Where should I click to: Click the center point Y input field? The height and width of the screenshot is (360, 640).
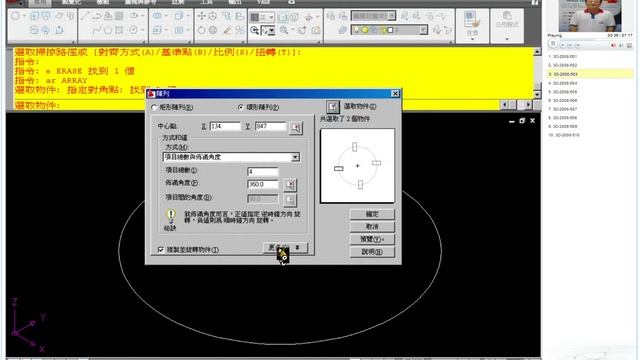tap(271, 127)
